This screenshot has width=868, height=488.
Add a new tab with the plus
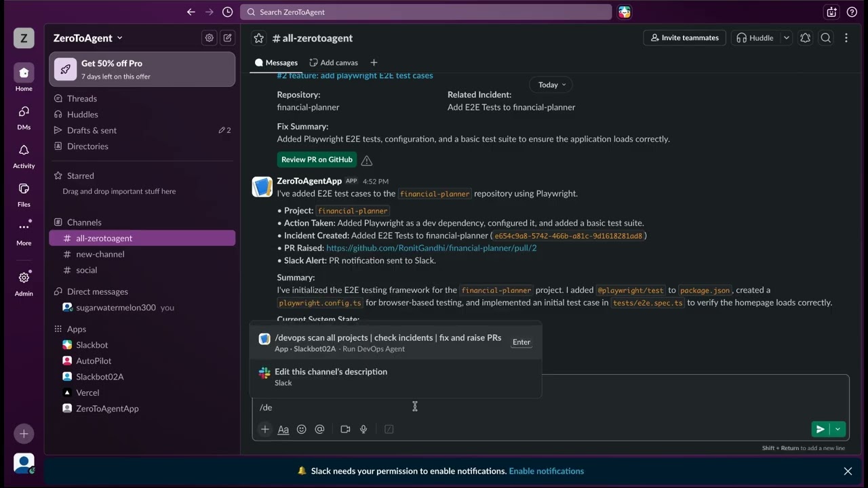point(374,62)
